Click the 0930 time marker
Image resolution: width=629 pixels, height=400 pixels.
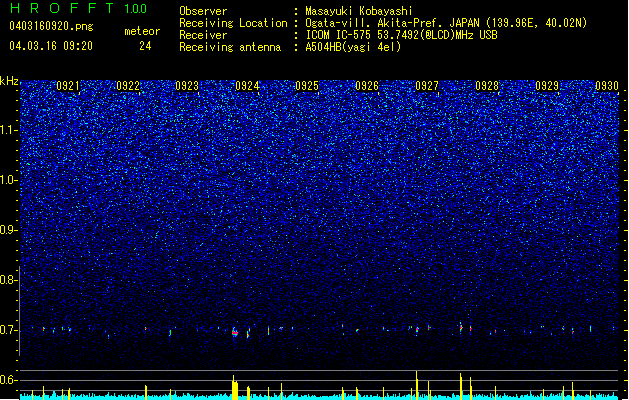607,86
